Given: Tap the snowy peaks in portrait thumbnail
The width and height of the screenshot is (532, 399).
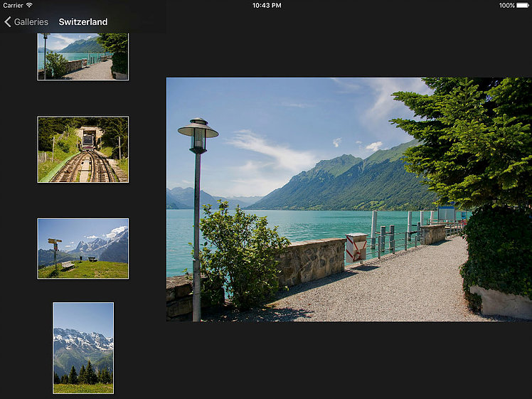Looking at the screenshot, I should (x=83, y=340).
